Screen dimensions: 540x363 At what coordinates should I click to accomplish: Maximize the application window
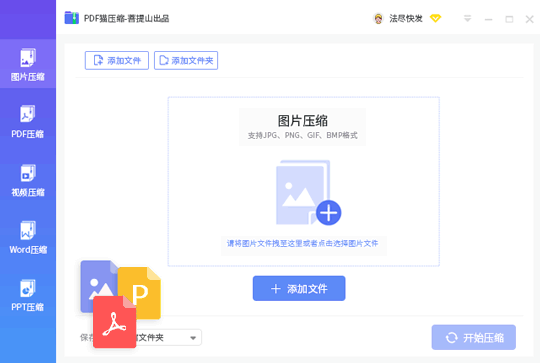tap(509, 19)
